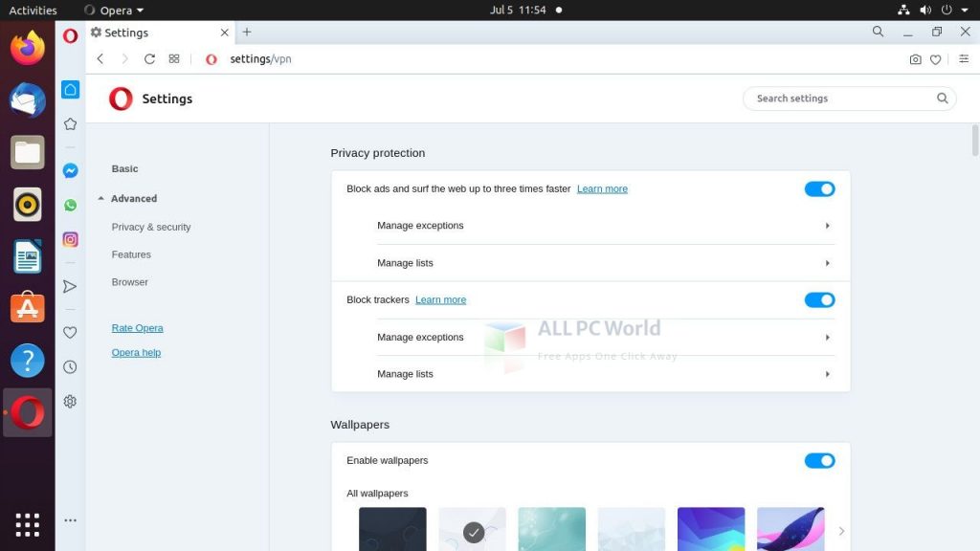Image resolution: width=980 pixels, height=551 pixels.
Task: Open the clock and calendar panel
Action: coord(518,10)
